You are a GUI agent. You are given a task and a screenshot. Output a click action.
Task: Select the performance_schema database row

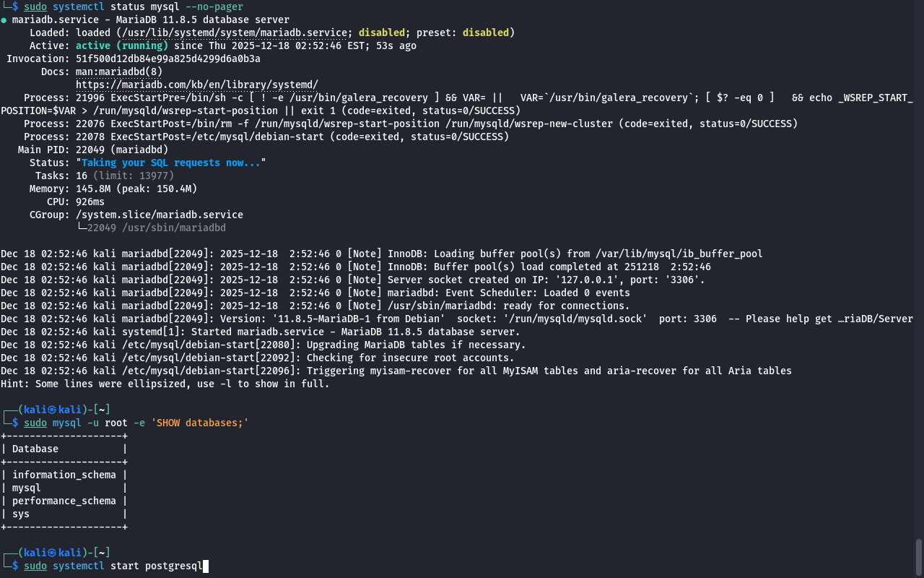[x=64, y=501]
